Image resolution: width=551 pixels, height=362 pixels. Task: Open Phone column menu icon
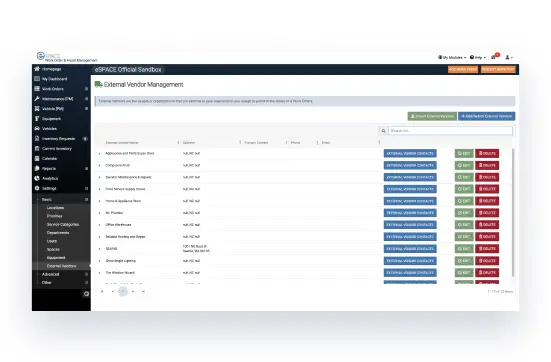coord(317,142)
